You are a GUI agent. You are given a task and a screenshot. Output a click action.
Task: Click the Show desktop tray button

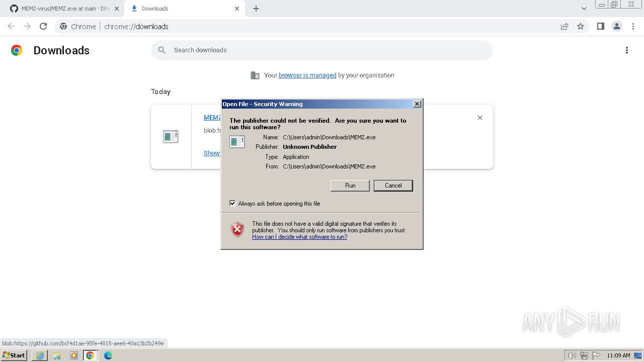coord(638,355)
